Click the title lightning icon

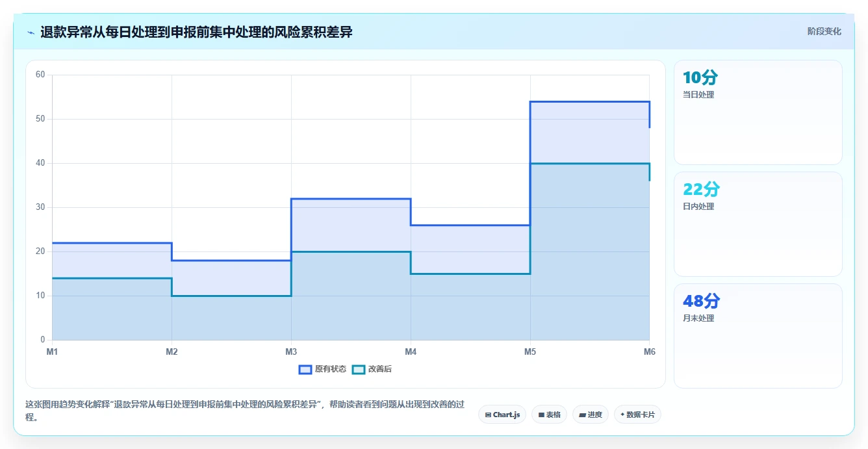(31, 32)
